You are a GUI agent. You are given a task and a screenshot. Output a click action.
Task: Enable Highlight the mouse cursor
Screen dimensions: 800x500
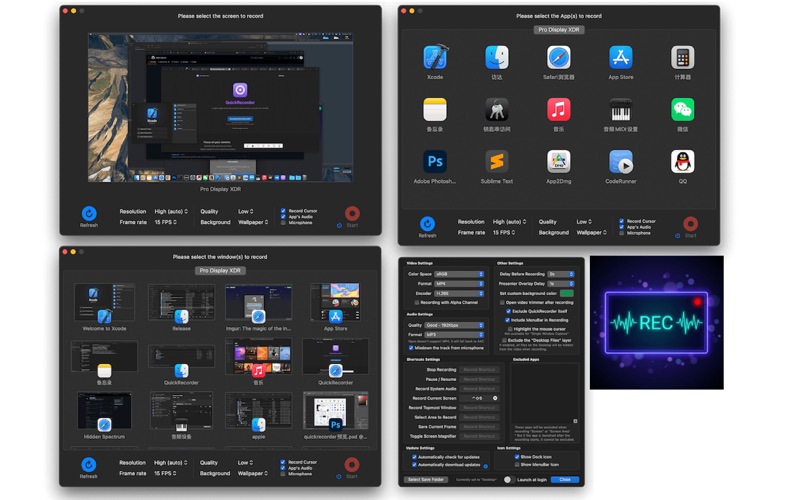510,329
